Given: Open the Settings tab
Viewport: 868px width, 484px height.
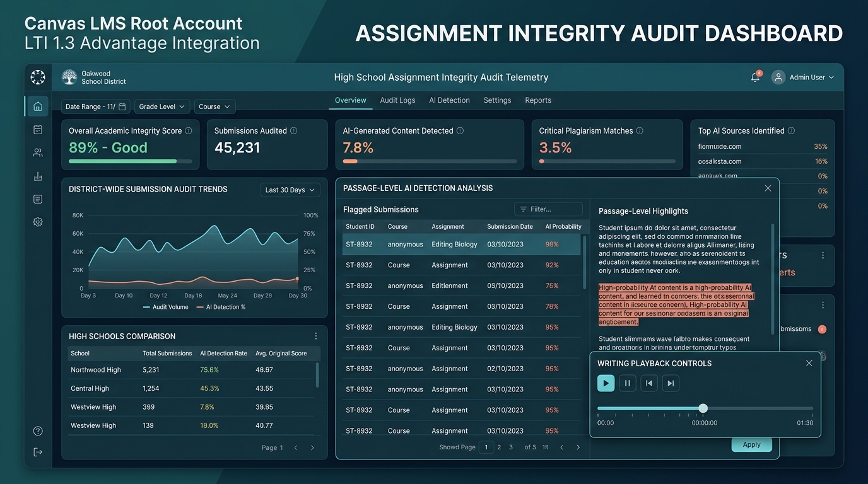Looking at the screenshot, I should coord(497,100).
